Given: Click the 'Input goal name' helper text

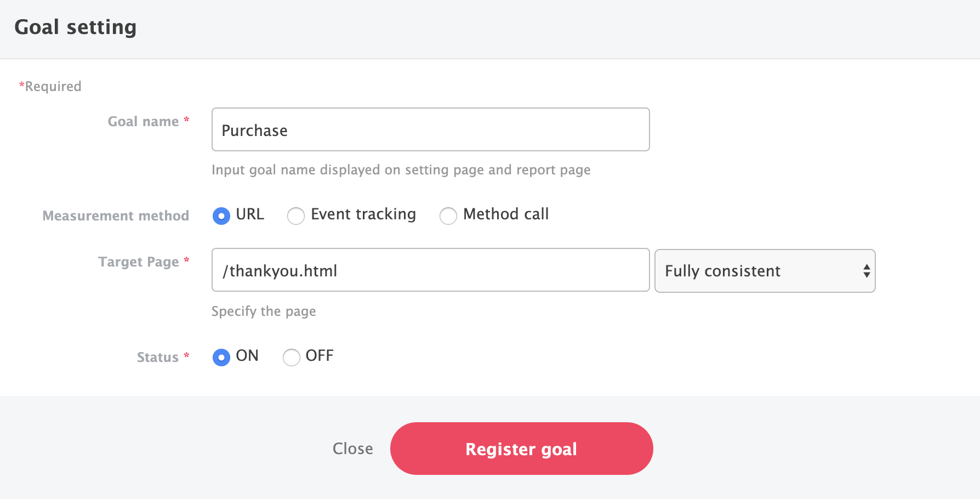Looking at the screenshot, I should click(401, 170).
